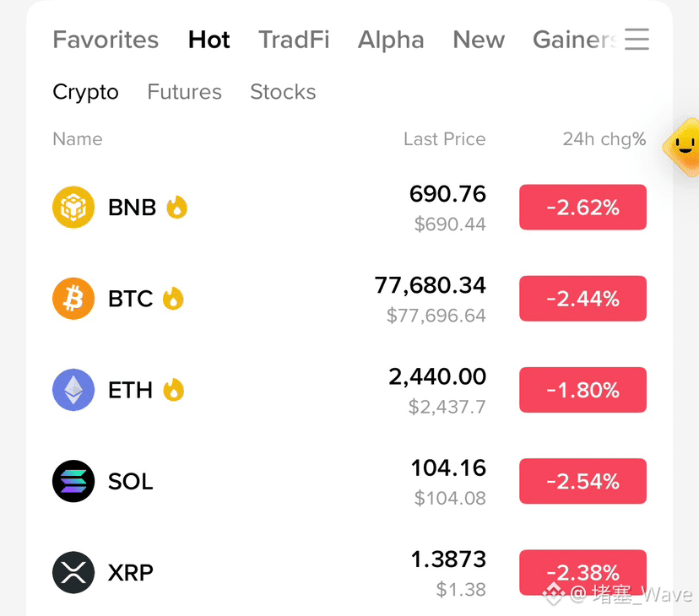Tap the Solana logo icon

[73, 481]
